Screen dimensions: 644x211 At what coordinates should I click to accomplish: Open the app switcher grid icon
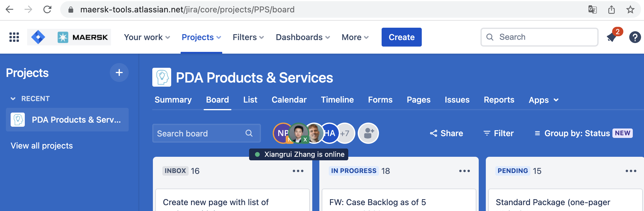pyautogui.click(x=14, y=37)
